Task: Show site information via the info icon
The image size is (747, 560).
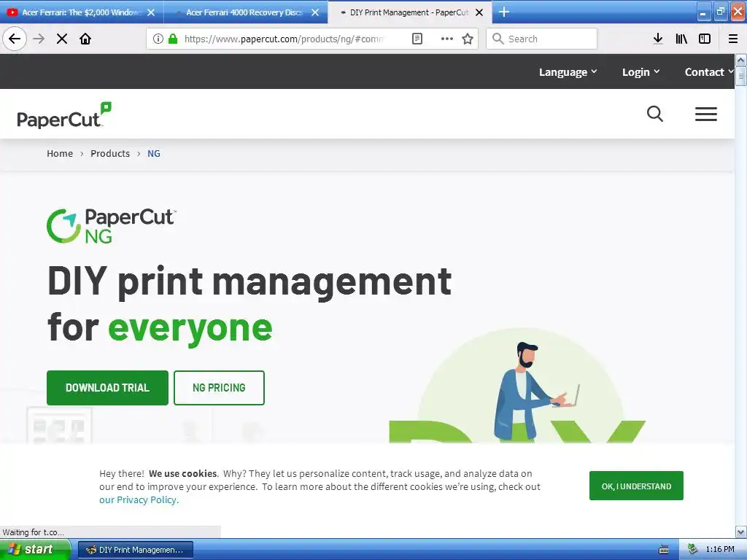Action: coord(158,39)
